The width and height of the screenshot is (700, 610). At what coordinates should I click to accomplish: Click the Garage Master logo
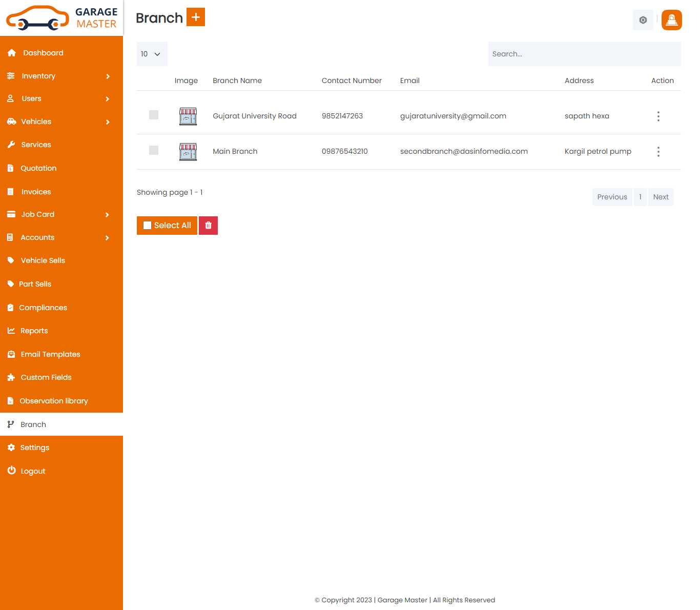[61, 18]
